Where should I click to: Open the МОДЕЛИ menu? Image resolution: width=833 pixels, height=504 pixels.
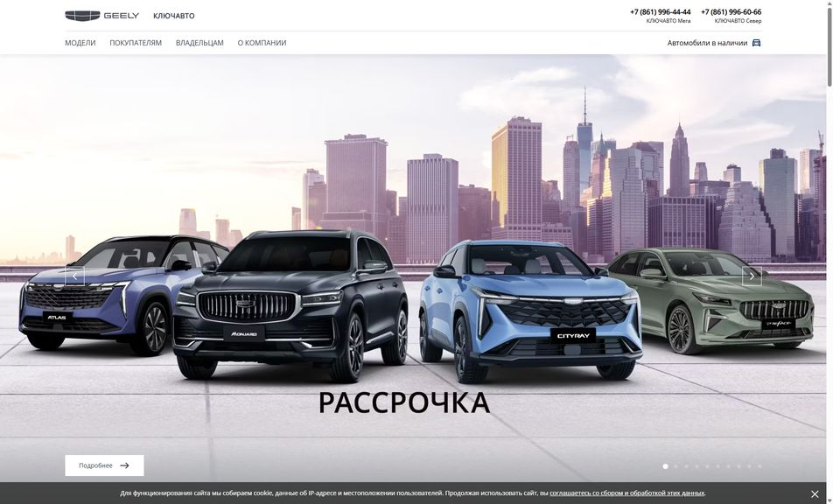point(80,43)
